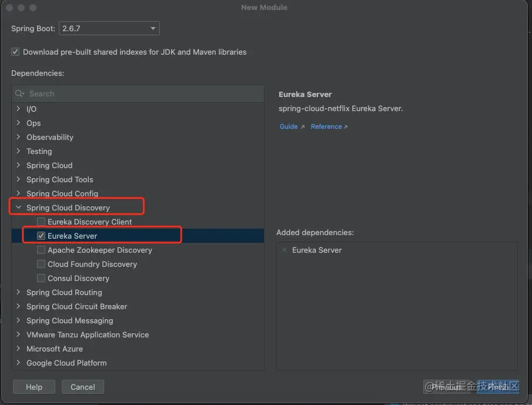Viewport: 532px width, 405px height.
Task: Expand the Spring Cloud Config chevron
Action: (18, 193)
